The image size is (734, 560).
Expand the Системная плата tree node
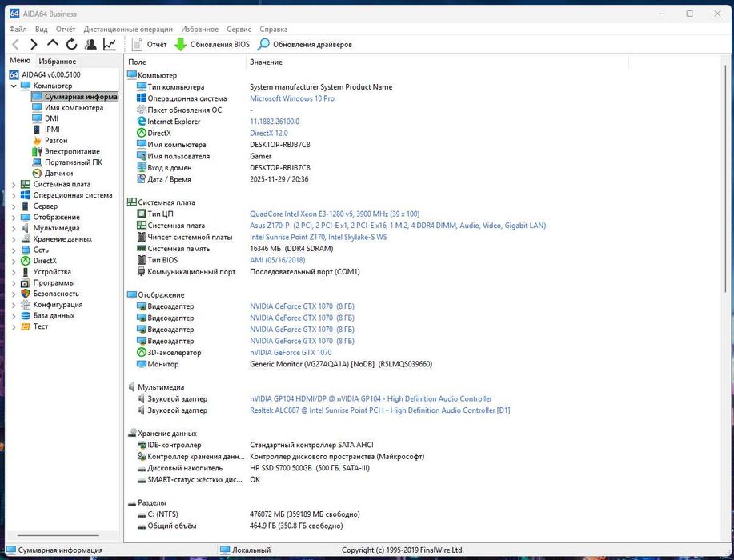pos(14,185)
